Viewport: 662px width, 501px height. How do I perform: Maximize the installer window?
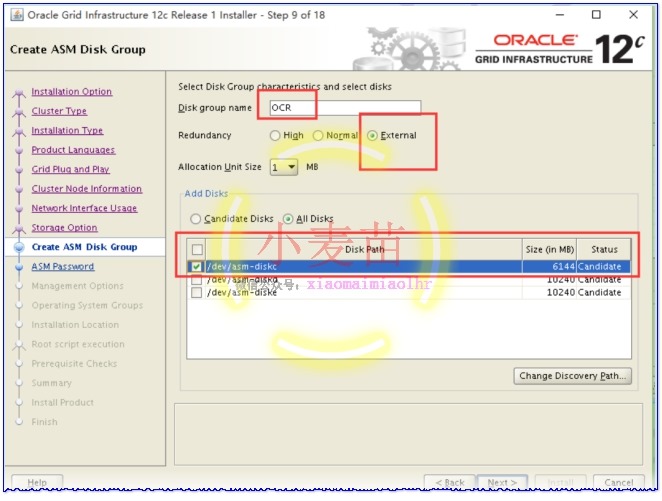(x=596, y=15)
